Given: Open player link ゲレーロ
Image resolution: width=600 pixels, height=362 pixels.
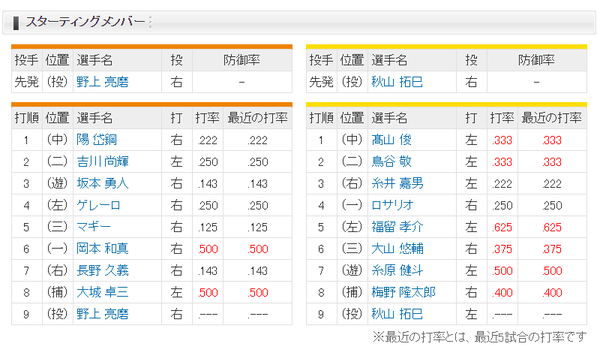Looking at the screenshot, I should click(x=99, y=205).
